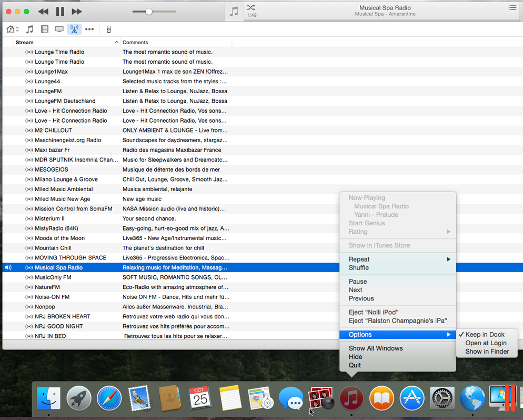523x420 pixels.
Task: Switch to the Movies library icon
Action: click(x=44, y=29)
